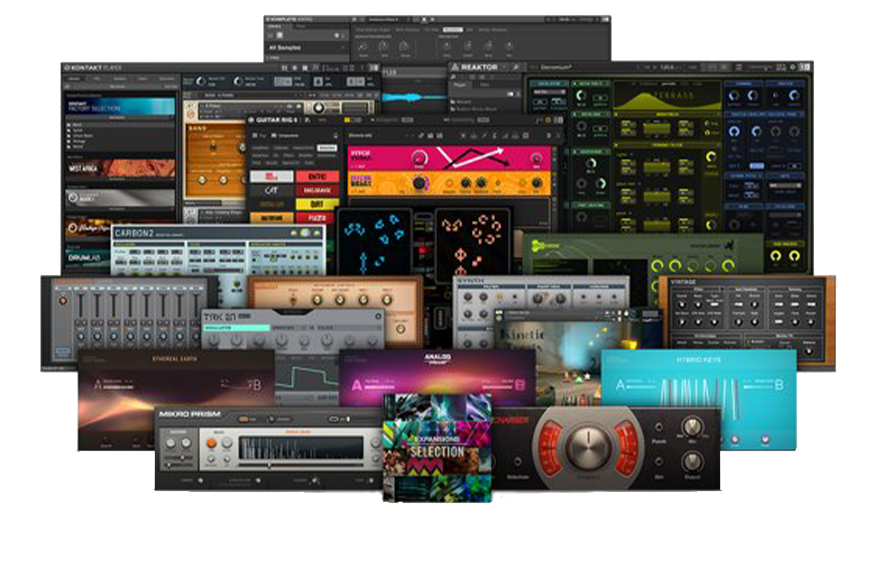Open the gear icon in the TRK-01 header

(x=378, y=317)
